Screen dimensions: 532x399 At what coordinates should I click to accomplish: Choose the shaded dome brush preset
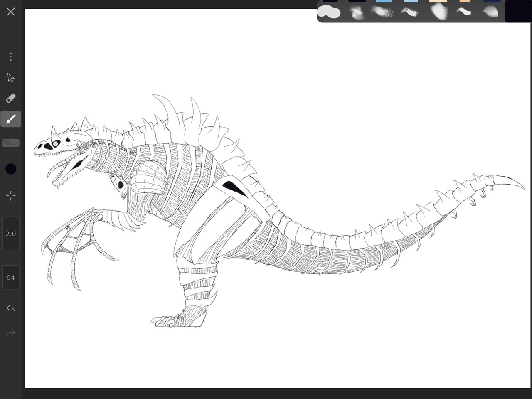(x=490, y=12)
